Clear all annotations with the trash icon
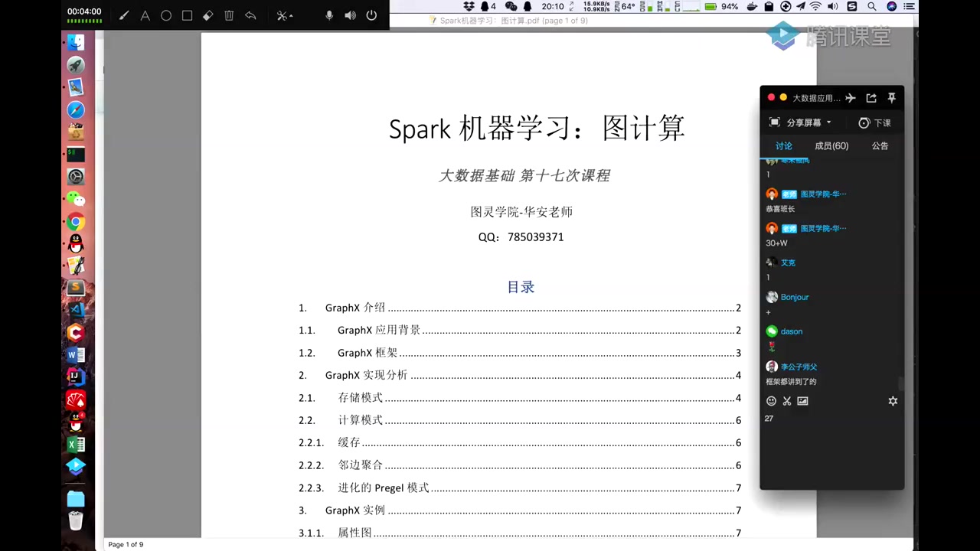Viewport: 980px width, 551px height. point(229,15)
